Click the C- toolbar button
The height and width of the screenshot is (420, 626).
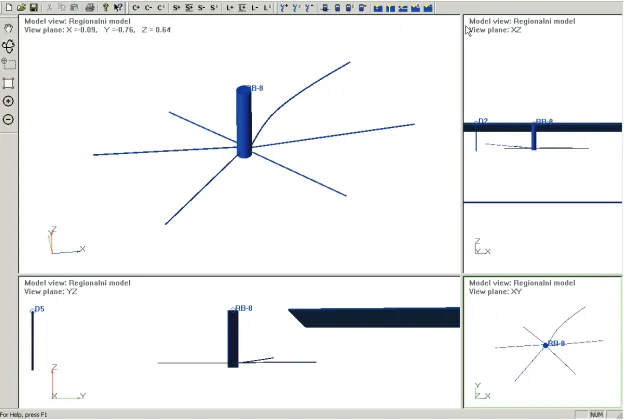click(148, 8)
